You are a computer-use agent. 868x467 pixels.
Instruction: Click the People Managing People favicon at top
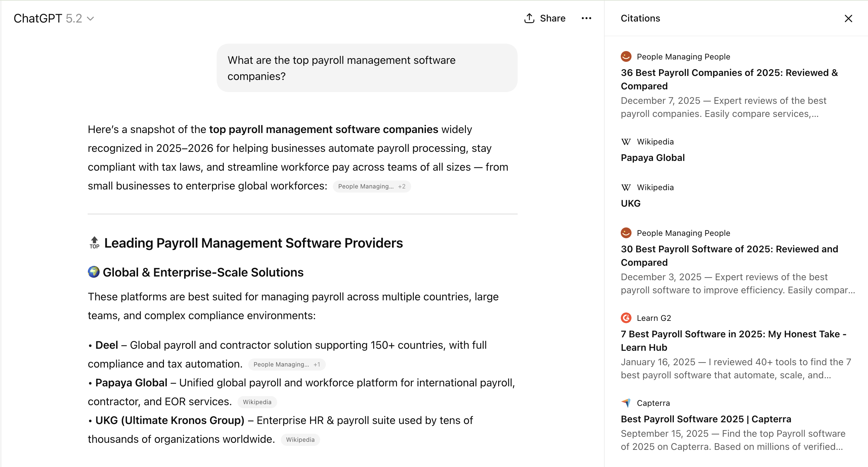626,56
